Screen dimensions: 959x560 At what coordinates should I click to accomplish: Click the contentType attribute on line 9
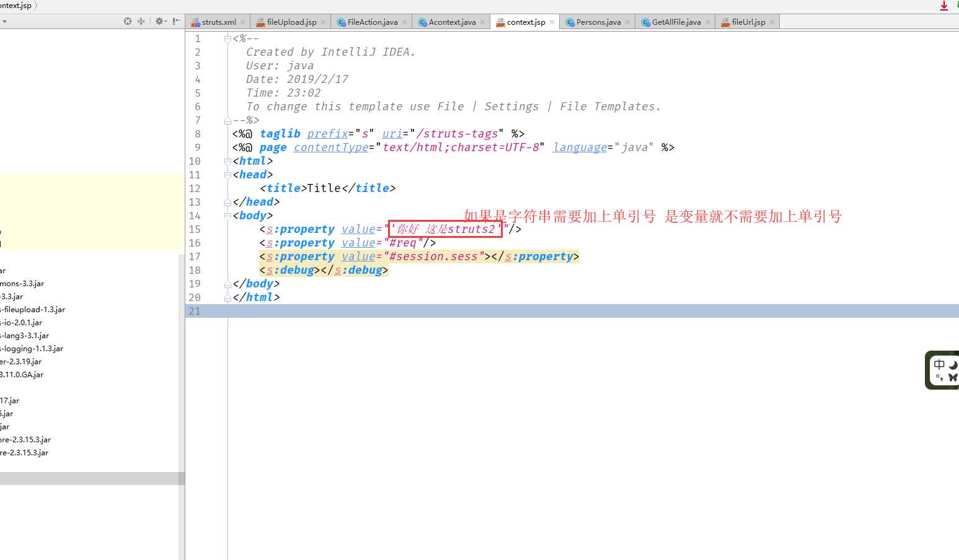(331, 147)
